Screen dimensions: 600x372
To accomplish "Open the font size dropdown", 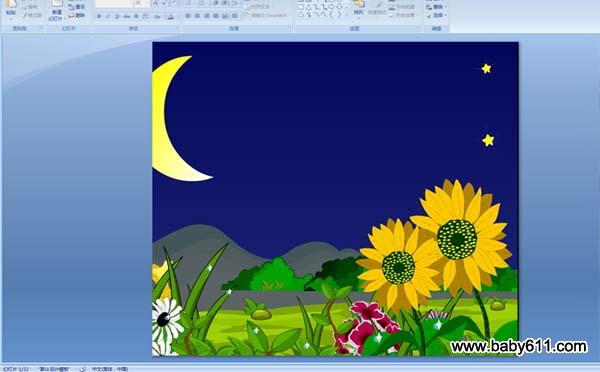I will point(141,4).
